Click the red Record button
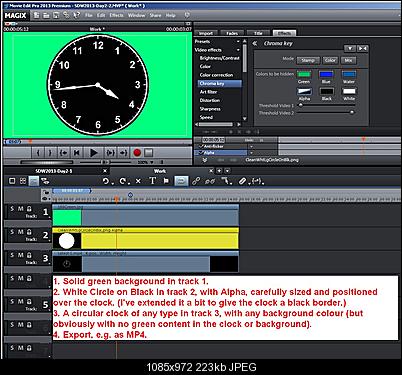 tap(137, 153)
